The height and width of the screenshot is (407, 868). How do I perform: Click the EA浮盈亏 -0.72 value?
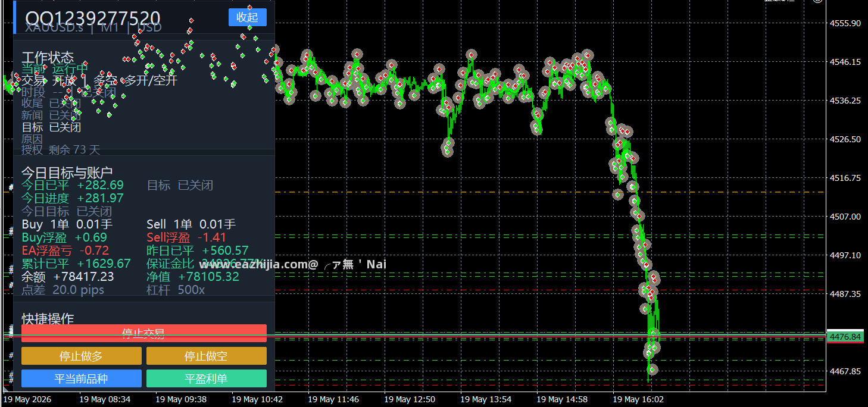point(65,251)
